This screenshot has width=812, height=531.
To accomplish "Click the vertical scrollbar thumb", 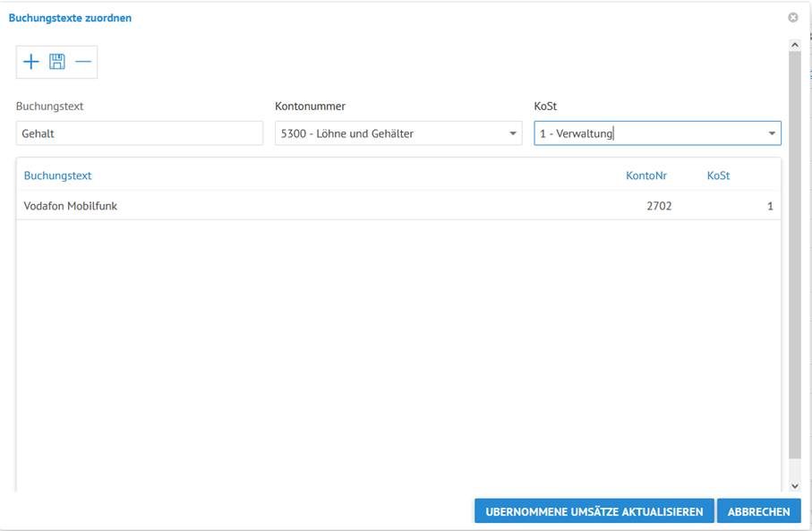I will tap(794, 255).
